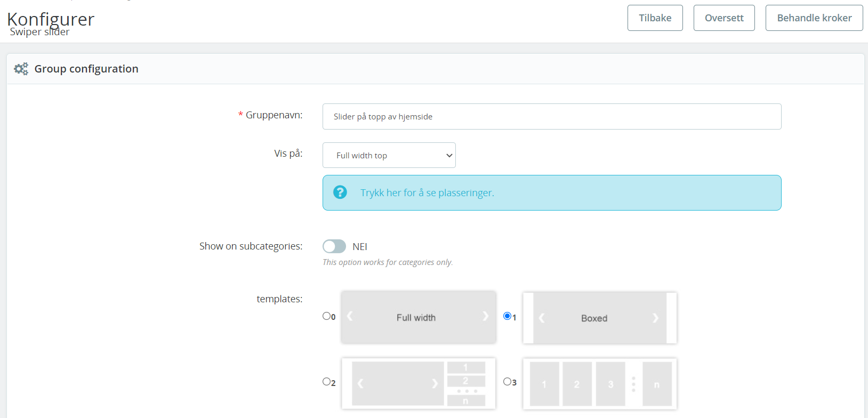Click the NEI label beside the switch

pyautogui.click(x=360, y=247)
